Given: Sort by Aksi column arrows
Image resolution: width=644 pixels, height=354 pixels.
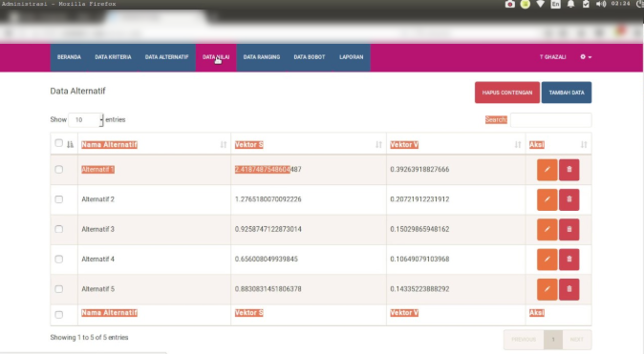Looking at the screenshot, I should click(584, 144).
